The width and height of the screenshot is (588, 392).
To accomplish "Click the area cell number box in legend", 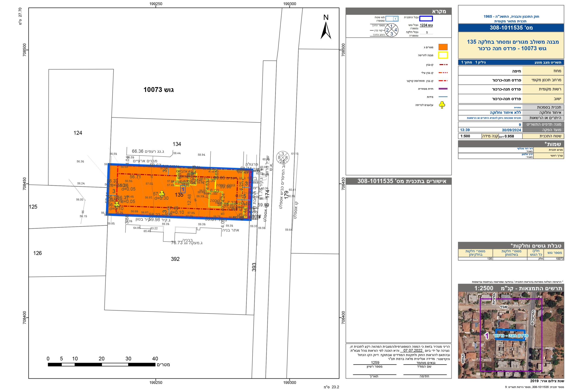I will 392,19.
